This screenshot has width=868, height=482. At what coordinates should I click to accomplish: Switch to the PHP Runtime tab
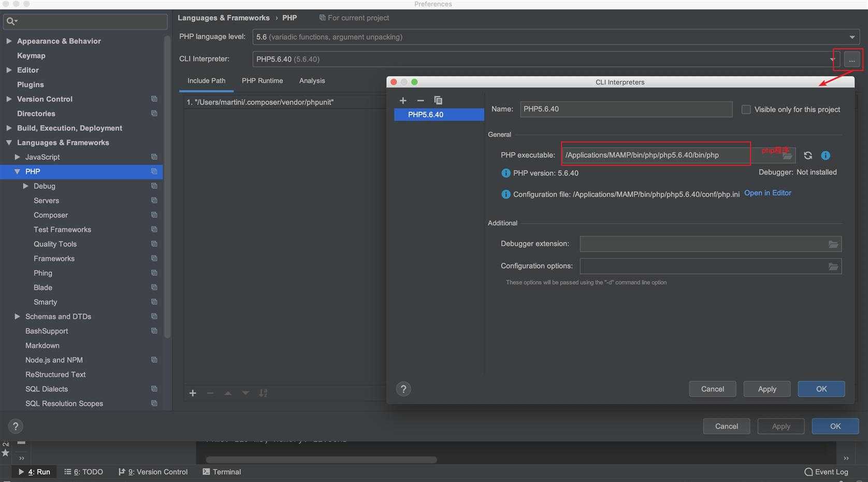pos(262,81)
